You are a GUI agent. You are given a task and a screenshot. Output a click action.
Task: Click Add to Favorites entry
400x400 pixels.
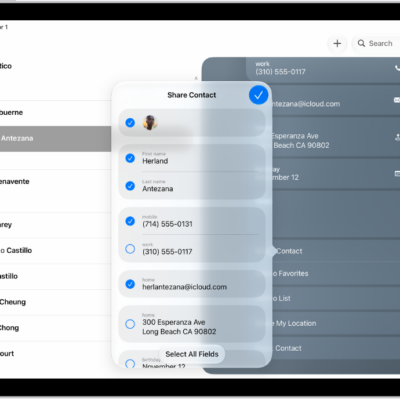tap(336, 273)
